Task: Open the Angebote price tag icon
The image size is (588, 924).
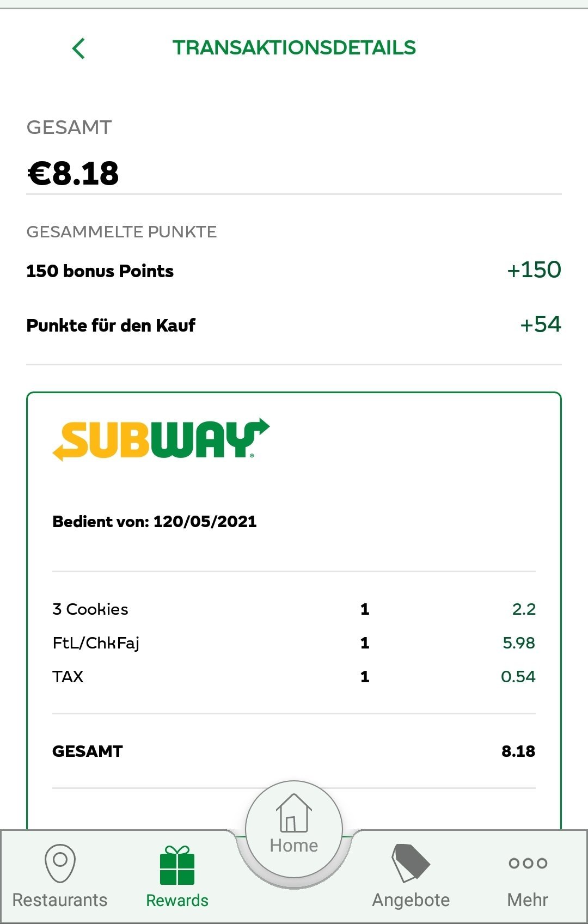Action: [x=411, y=863]
